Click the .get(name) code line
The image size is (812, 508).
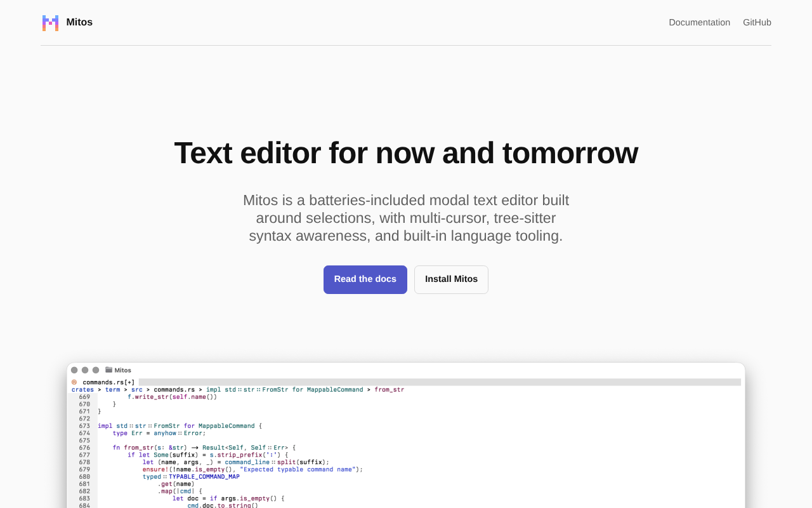click(x=176, y=484)
